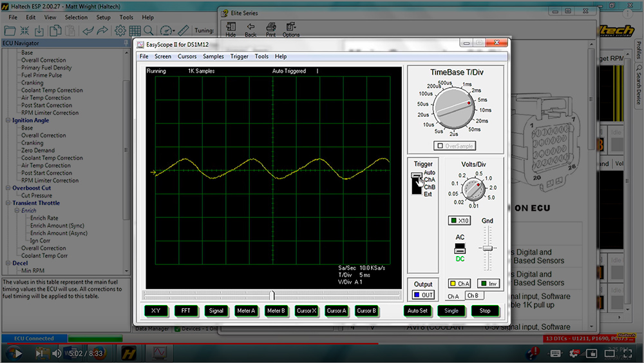The width and height of the screenshot is (644, 363).
Task: Open EasyScope File menu
Action: [144, 56]
